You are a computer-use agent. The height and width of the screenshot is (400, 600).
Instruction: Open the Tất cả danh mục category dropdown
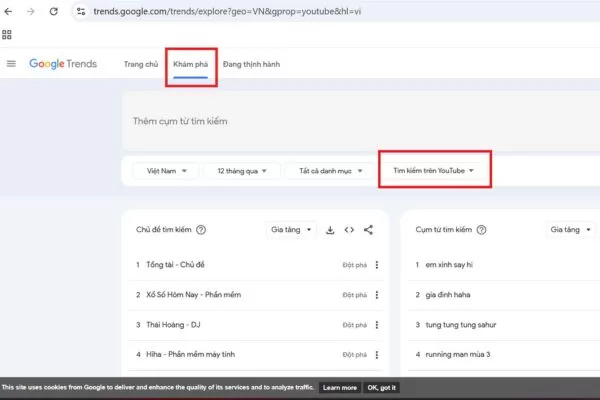[x=330, y=171]
